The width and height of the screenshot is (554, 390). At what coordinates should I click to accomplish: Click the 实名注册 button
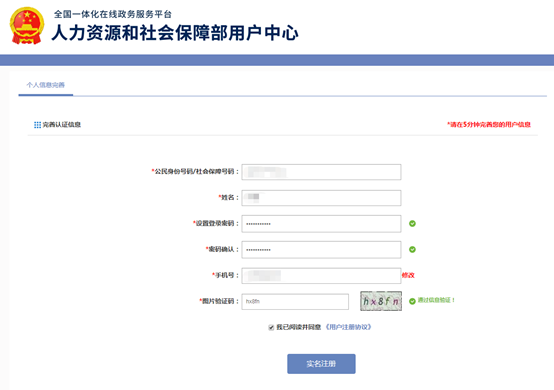click(321, 364)
